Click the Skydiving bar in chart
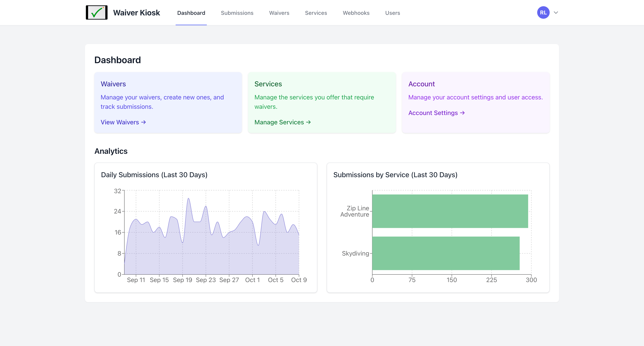Screen dimensions: 644x346 pyautogui.click(x=446, y=253)
